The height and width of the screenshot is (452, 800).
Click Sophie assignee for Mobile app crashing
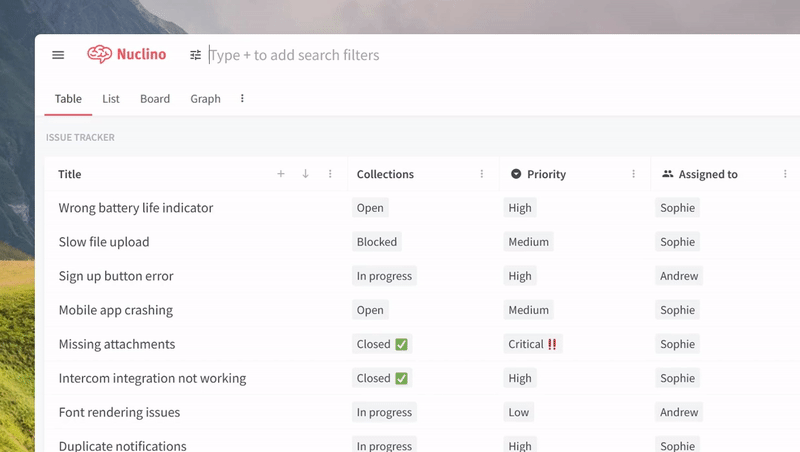point(678,310)
